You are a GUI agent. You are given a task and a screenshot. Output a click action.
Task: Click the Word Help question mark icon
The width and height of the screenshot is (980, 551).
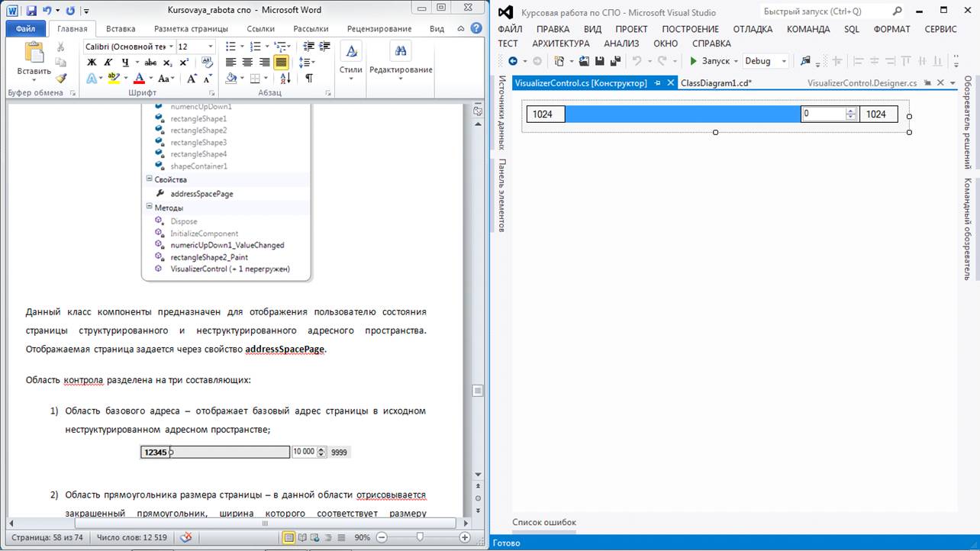(x=476, y=28)
